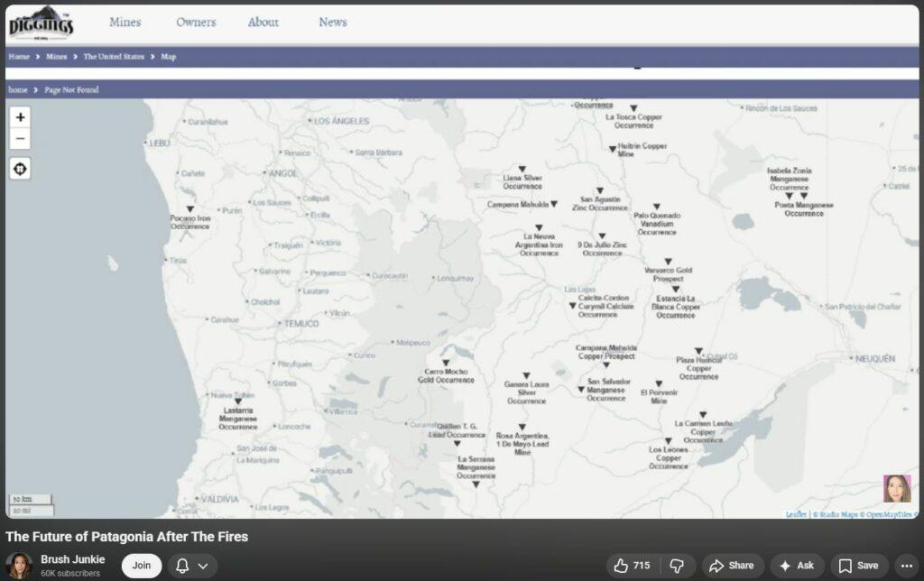This screenshot has height=581, width=924.
Task: Share this video
Action: [732, 566]
